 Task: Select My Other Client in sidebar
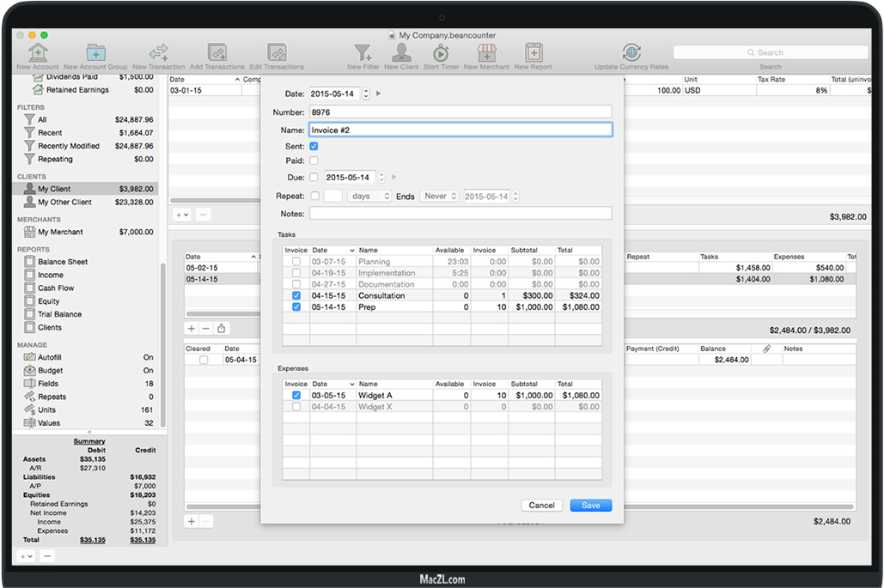point(64,203)
